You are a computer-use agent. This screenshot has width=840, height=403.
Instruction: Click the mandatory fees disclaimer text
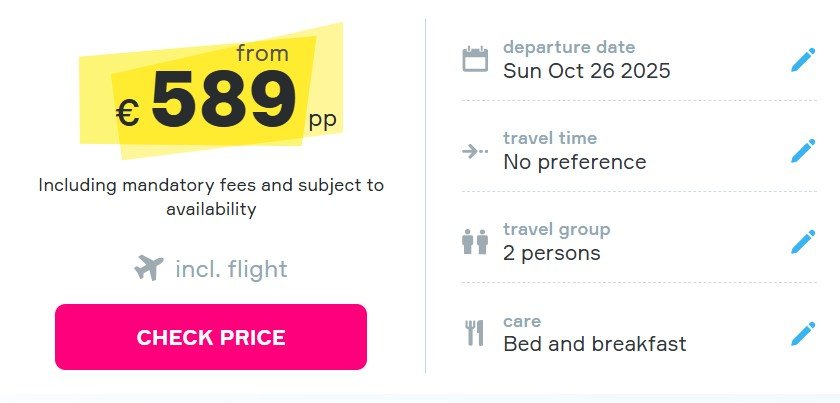pos(211,197)
